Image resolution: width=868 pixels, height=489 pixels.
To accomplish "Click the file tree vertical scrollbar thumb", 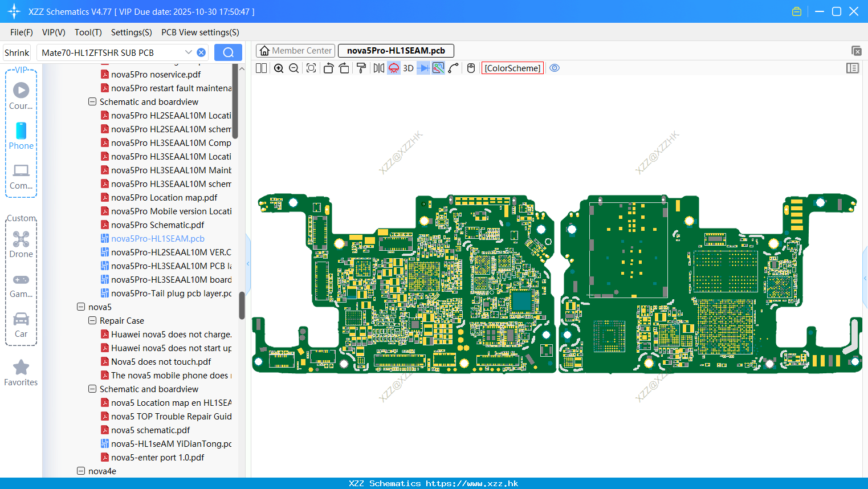I will click(242, 305).
